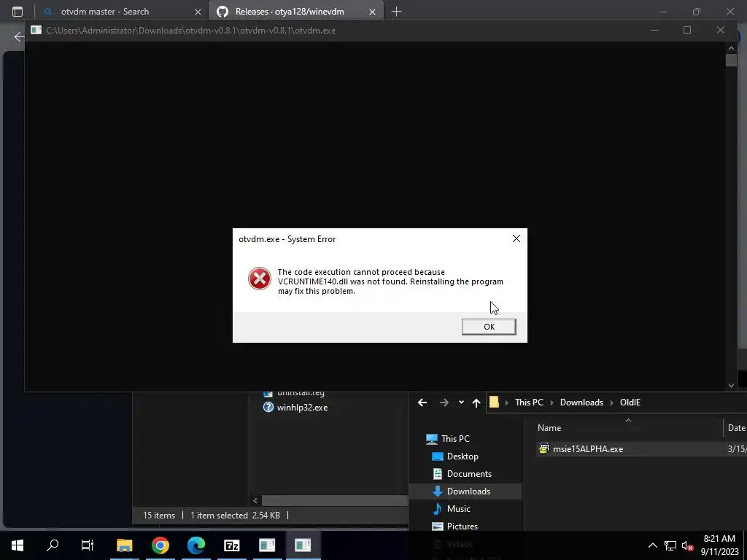Open Windows taskbar search
This screenshot has height=560, width=747.
(x=53, y=545)
